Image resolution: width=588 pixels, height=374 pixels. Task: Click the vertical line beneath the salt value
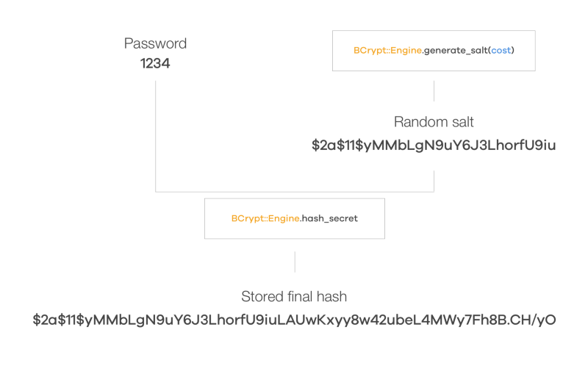click(x=434, y=181)
